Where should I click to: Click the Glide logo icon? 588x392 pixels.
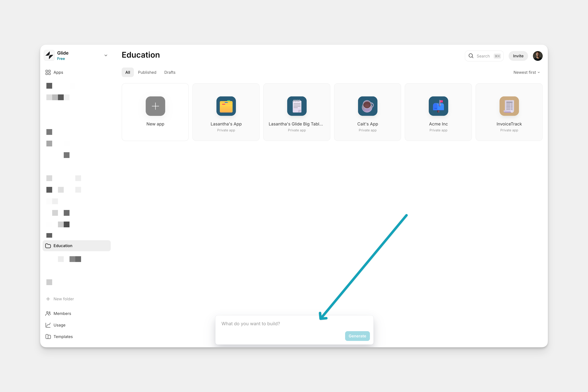tap(49, 56)
